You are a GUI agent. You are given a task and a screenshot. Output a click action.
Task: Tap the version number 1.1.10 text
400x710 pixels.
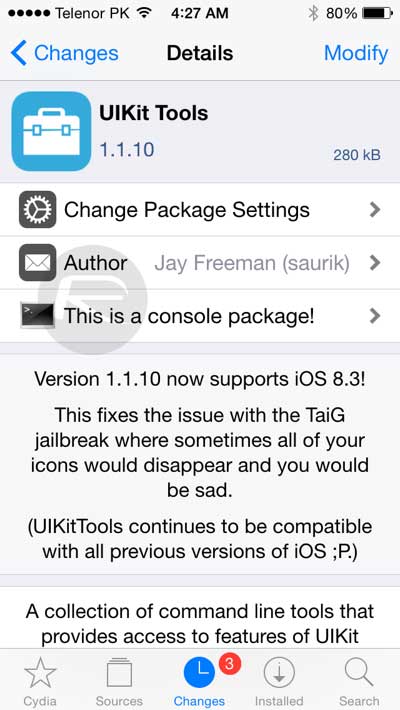click(x=127, y=149)
